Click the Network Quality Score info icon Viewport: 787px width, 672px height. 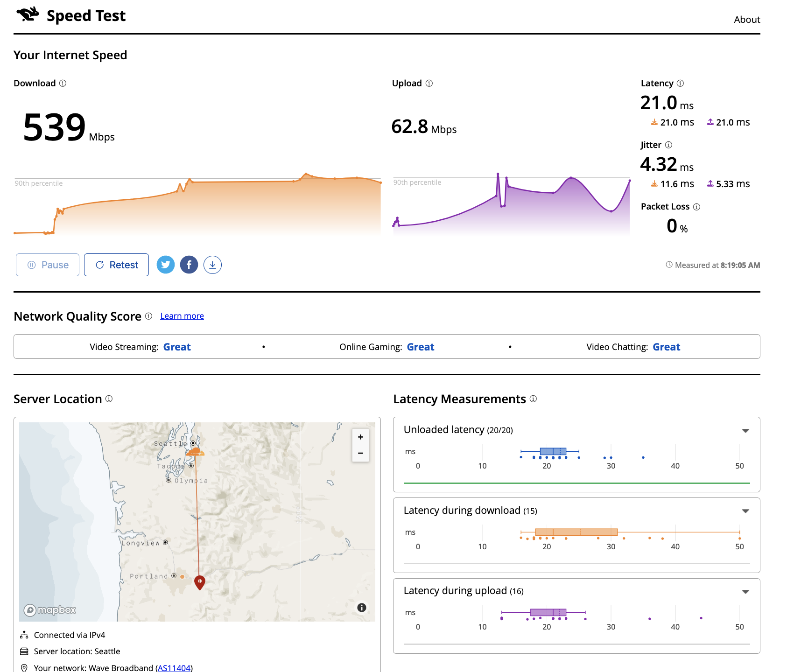(148, 316)
